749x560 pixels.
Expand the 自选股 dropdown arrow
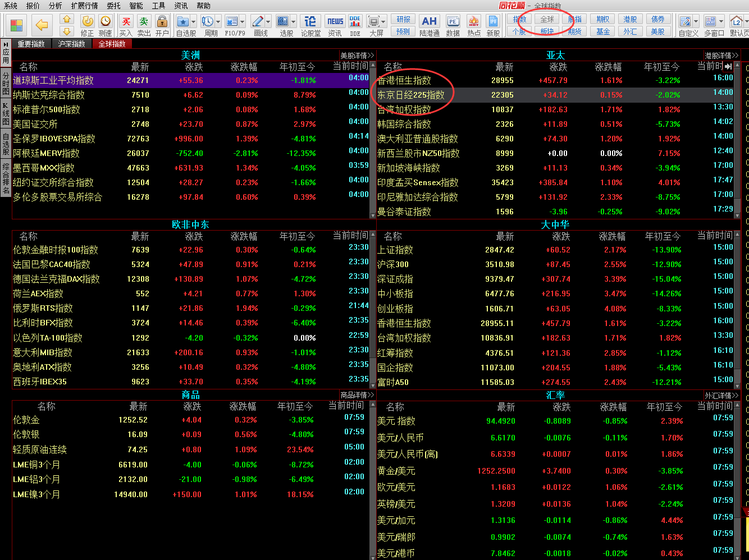tap(194, 22)
